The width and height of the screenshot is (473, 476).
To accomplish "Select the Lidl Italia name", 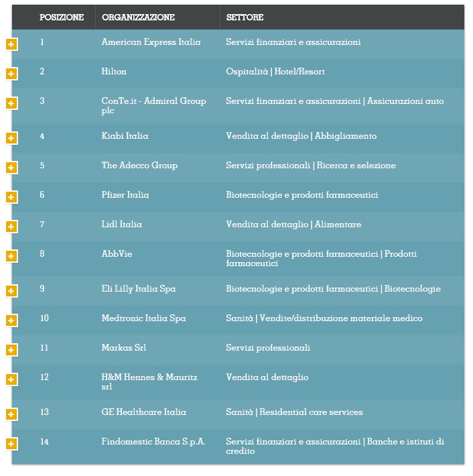I will [122, 225].
